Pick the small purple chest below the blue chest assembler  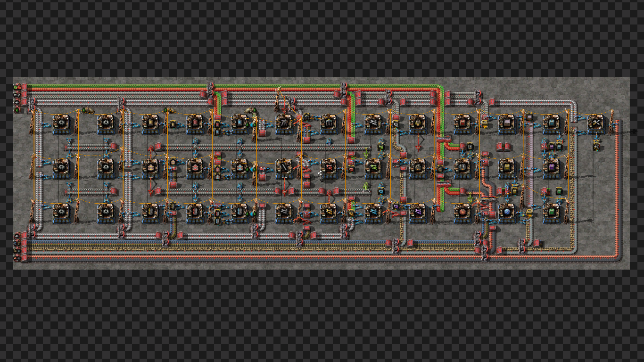(x=552, y=147)
